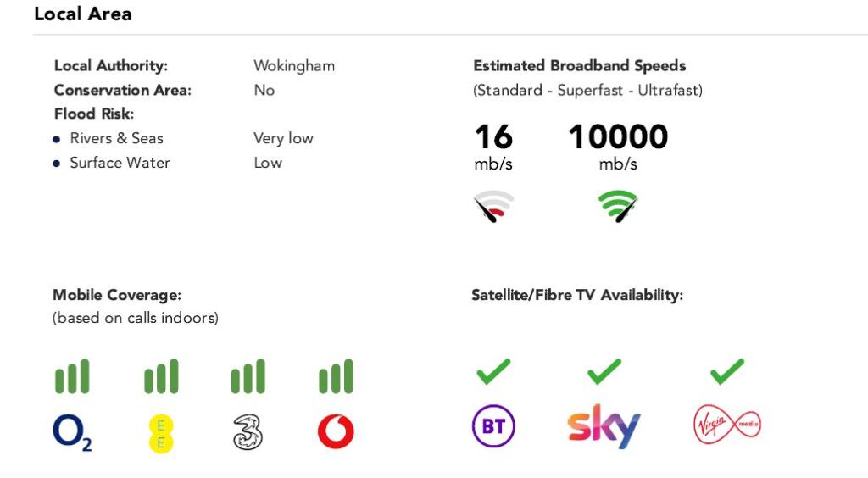
Task: Click the Rivers & Seas flood risk item
Action: coord(116,138)
